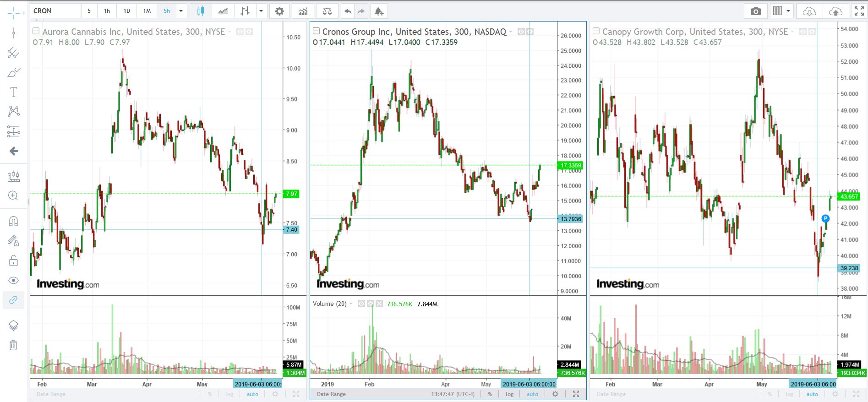The height and width of the screenshot is (402, 868).
Task: Open the Compare symbols scales icon
Action: pos(327,11)
